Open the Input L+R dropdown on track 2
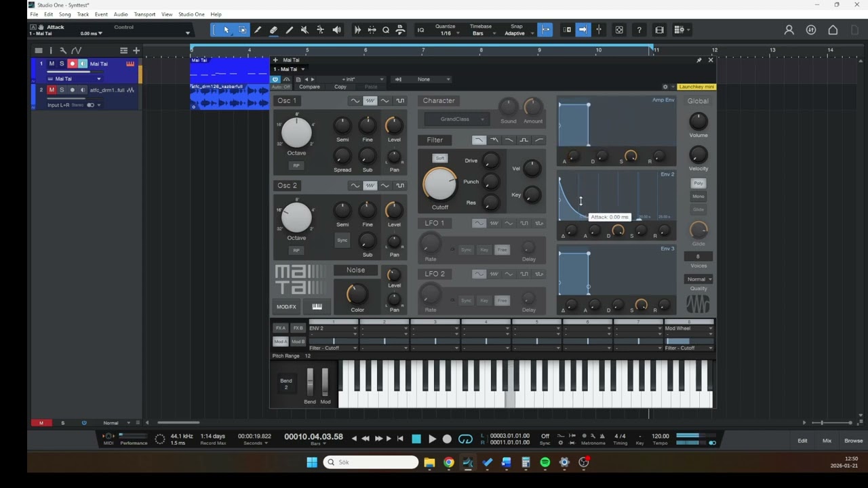 tap(74, 105)
